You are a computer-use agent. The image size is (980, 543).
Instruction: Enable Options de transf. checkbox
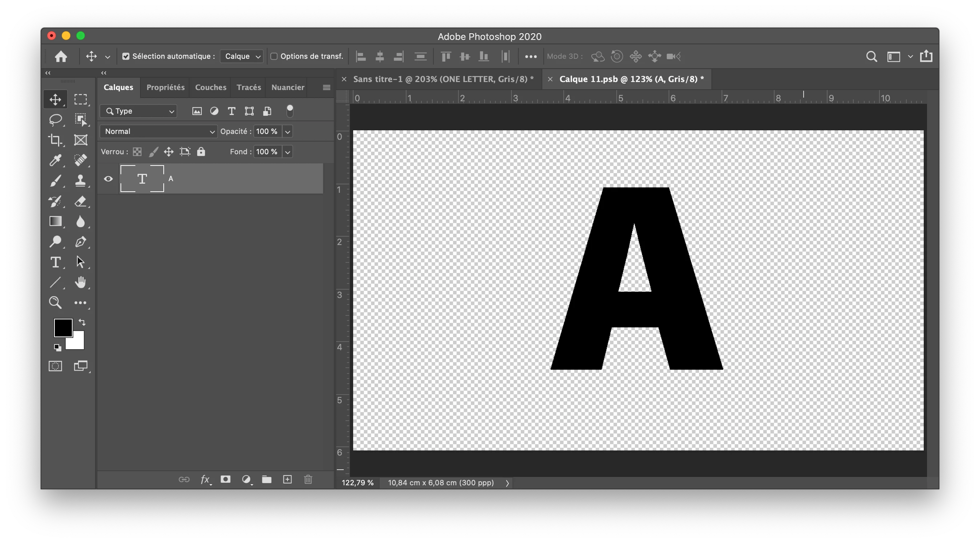[x=274, y=56]
